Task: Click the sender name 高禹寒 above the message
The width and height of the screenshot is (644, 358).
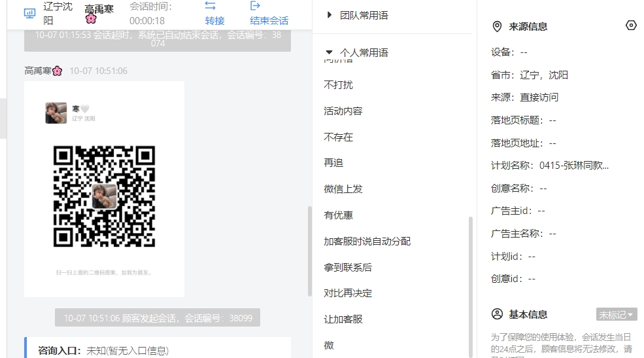Action: (x=38, y=71)
